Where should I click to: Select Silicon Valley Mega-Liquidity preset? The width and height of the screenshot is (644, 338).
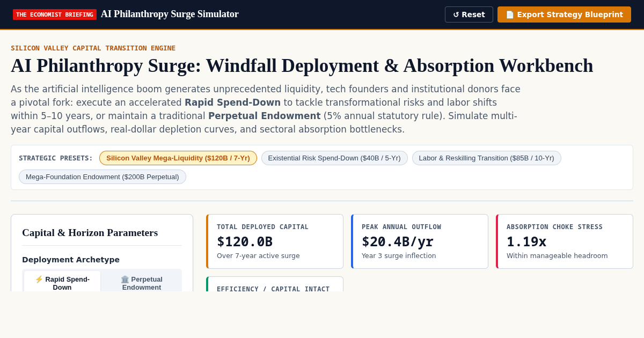click(178, 158)
